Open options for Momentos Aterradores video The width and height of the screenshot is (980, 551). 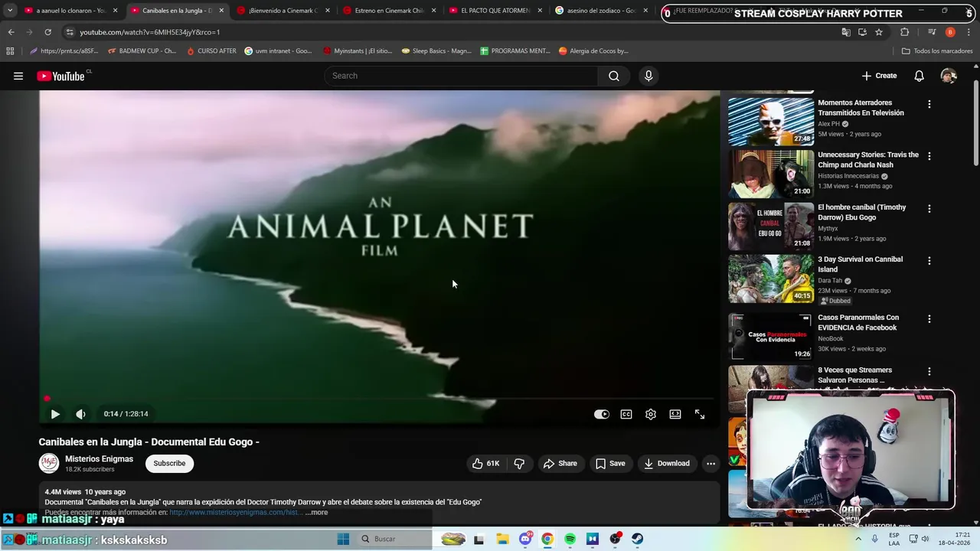tap(929, 104)
